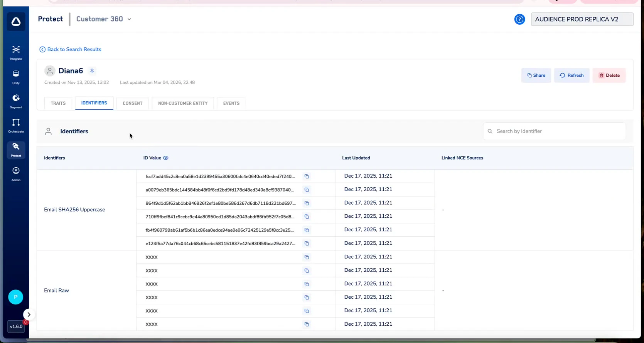Click the Diana6 profile avatar icon
The width and height of the screenshot is (644, 343).
[50, 71]
